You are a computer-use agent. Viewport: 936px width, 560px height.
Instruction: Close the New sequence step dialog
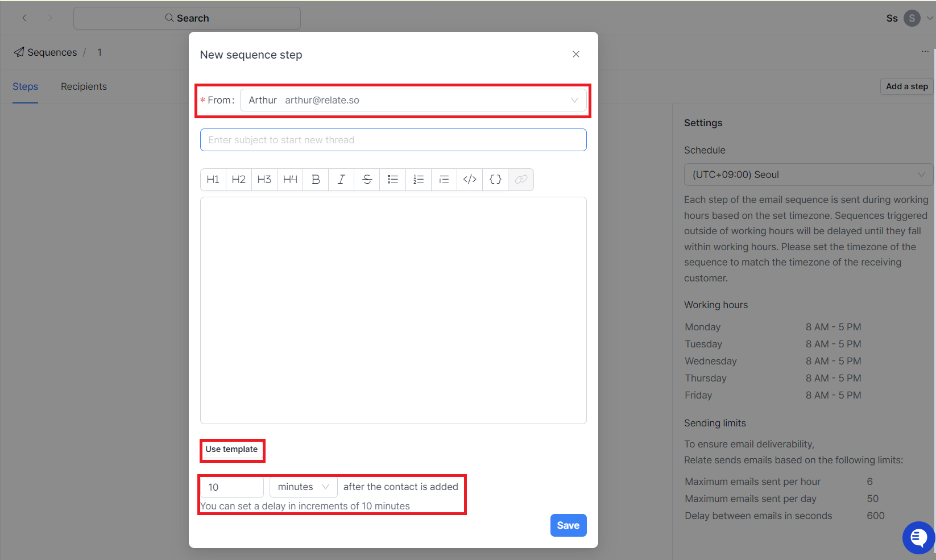point(576,54)
